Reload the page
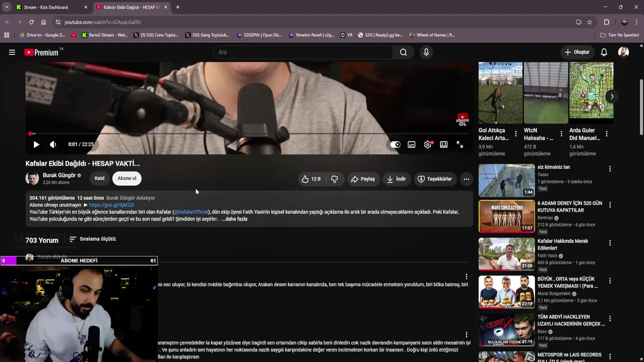 pyautogui.click(x=31, y=22)
